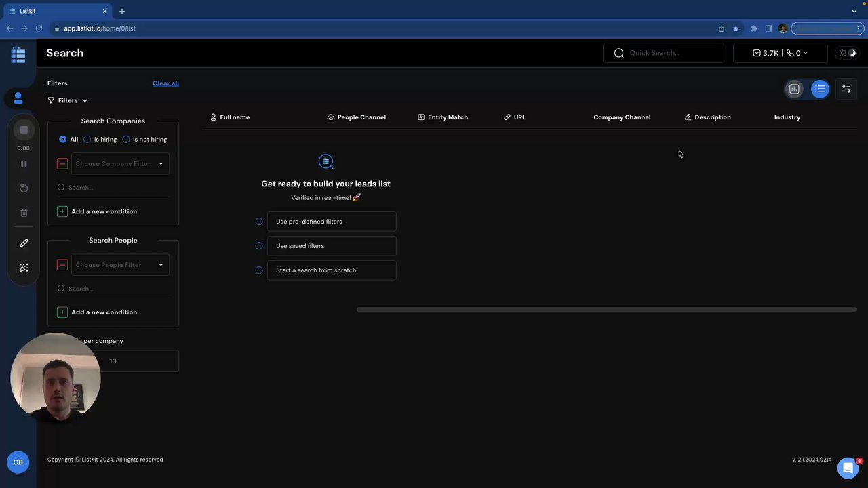Viewport: 868px width, 488px height.
Task: Switch to the chart analytics view
Action: [794, 89]
